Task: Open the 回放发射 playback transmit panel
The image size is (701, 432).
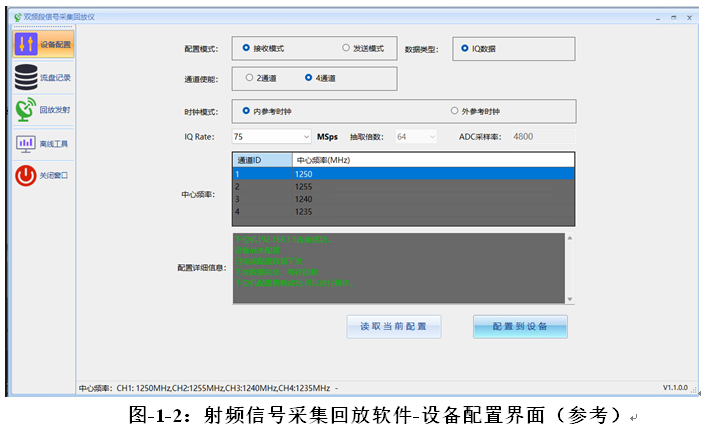Action: [x=41, y=110]
